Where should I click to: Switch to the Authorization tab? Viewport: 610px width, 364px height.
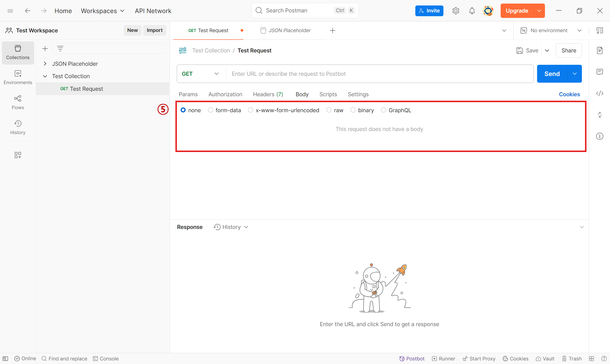tap(225, 94)
